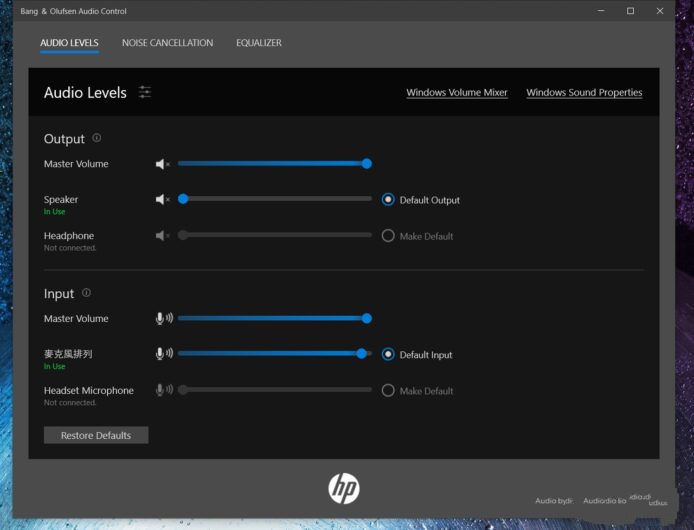Show the Input section info icon
Viewport: 694px width, 530px height.
point(86,293)
